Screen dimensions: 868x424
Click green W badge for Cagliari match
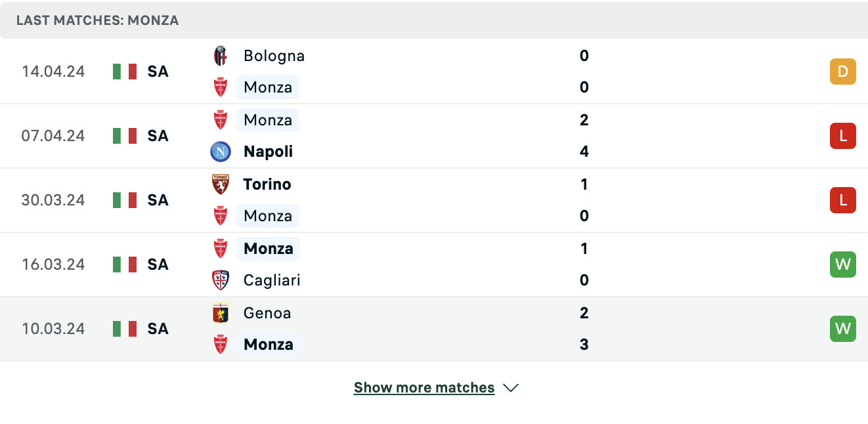pyautogui.click(x=843, y=265)
